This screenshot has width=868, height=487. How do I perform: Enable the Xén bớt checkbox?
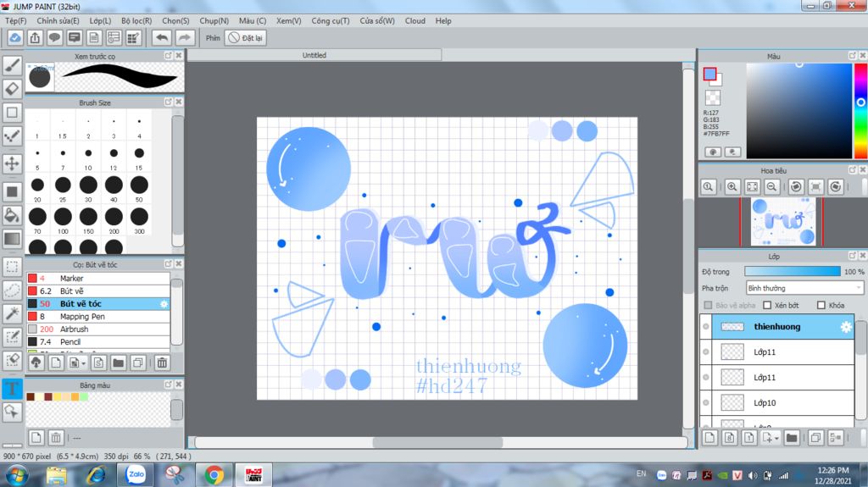point(767,306)
